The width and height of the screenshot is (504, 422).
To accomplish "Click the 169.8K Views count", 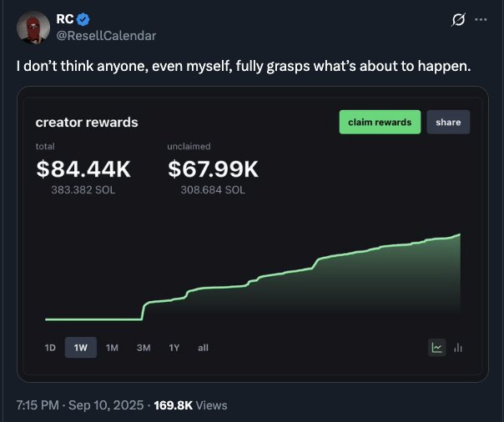I will [190, 405].
